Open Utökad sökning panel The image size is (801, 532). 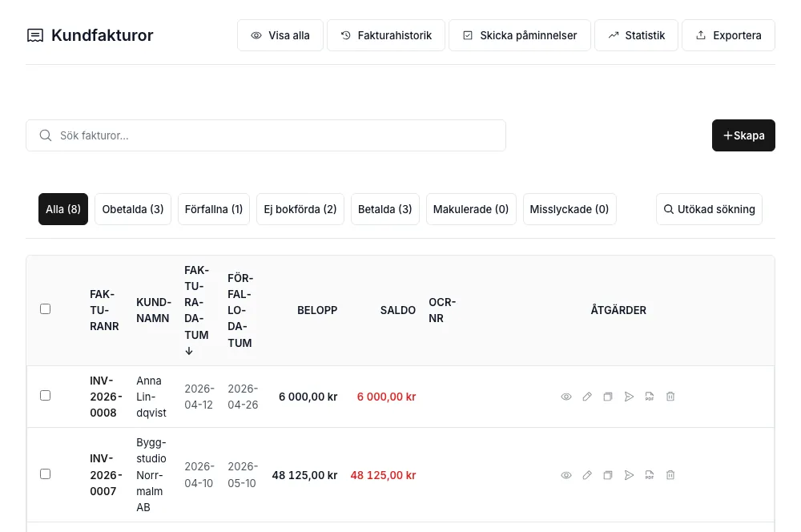(x=709, y=209)
